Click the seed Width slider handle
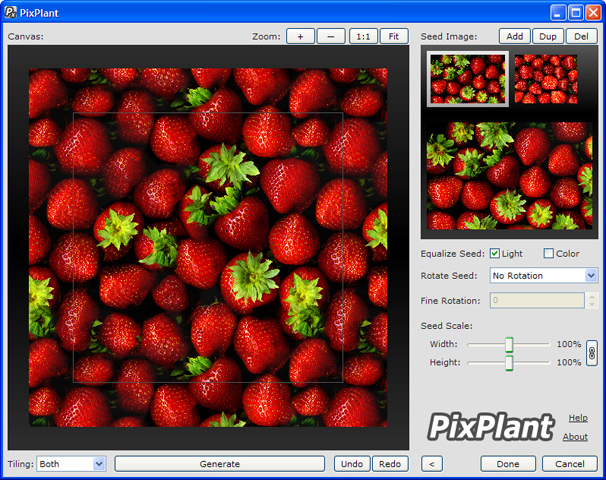Viewport: 606px width, 480px height. coord(509,344)
